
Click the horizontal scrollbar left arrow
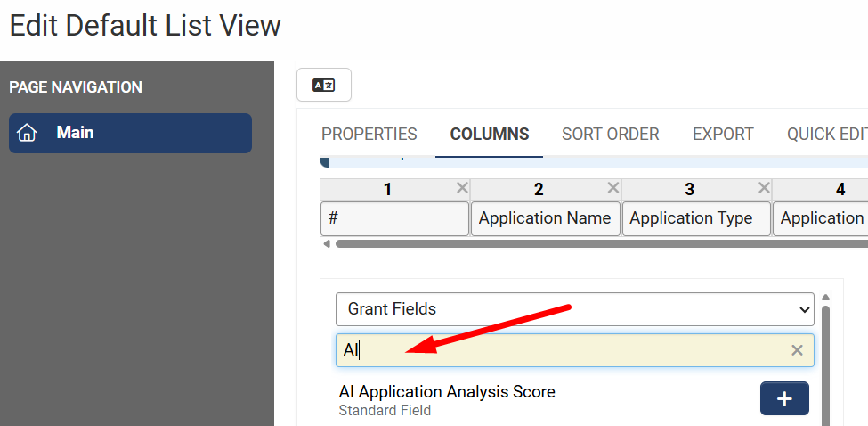coord(327,243)
